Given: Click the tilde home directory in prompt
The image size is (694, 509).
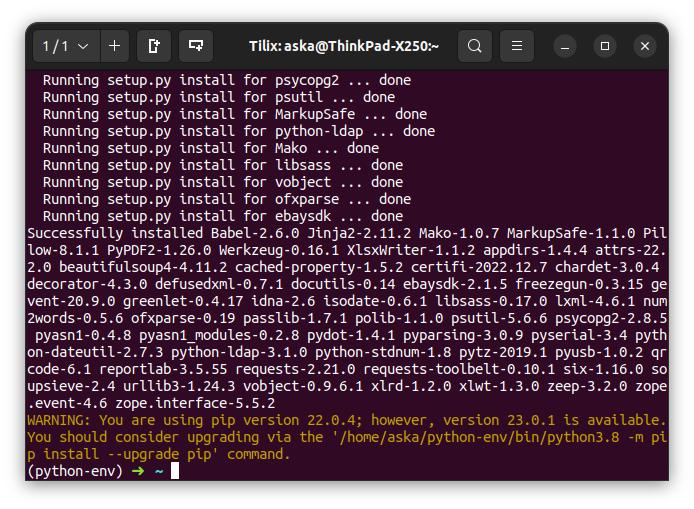Looking at the screenshot, I should (x=158, y=471).
